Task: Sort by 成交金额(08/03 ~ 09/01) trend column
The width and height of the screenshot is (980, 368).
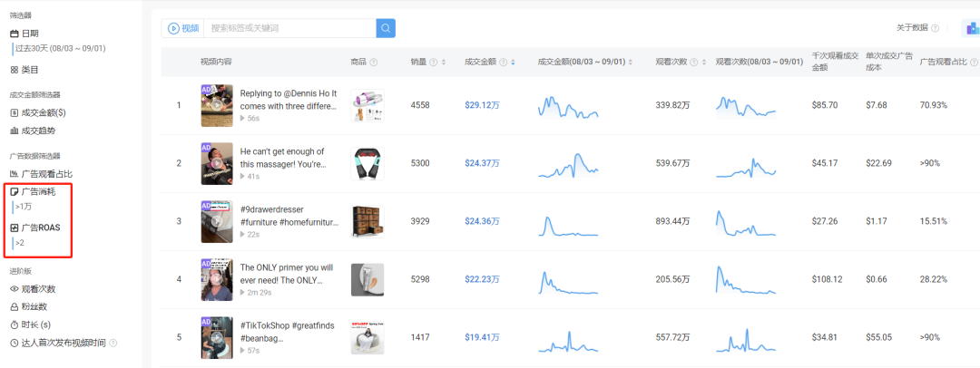Action: [x=631, y=62]
